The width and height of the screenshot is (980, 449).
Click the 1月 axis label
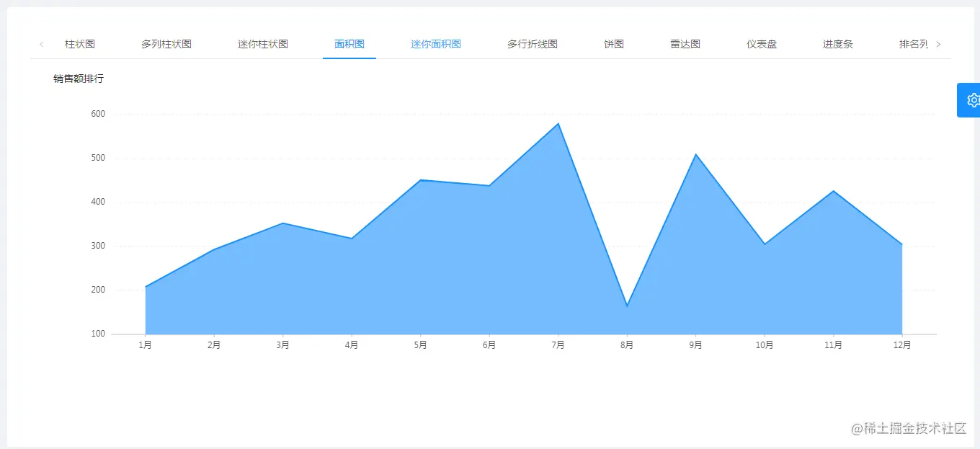pos(145,344)
